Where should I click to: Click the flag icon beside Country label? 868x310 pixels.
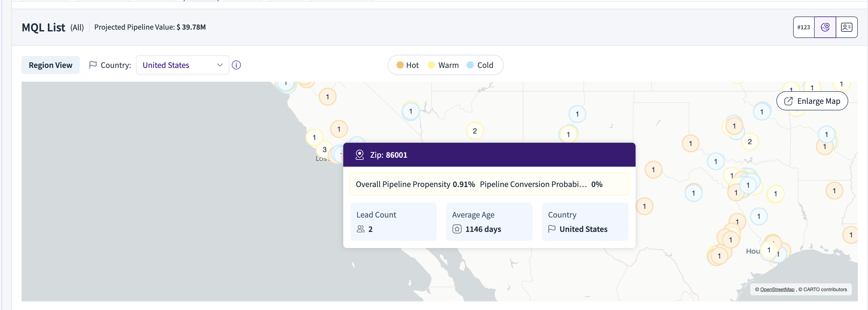(x=93, y=65)
